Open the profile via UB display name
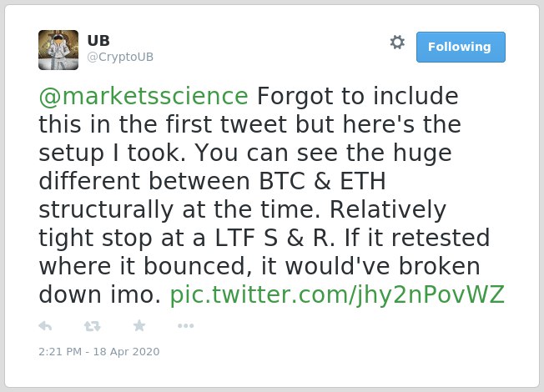This screenshot has width=544, height=392. coord(98,41)
